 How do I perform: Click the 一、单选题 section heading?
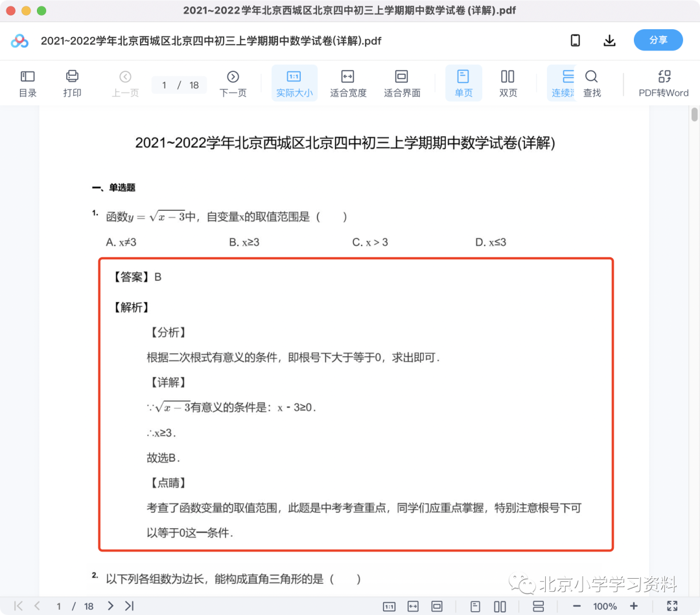pos(113,187)
